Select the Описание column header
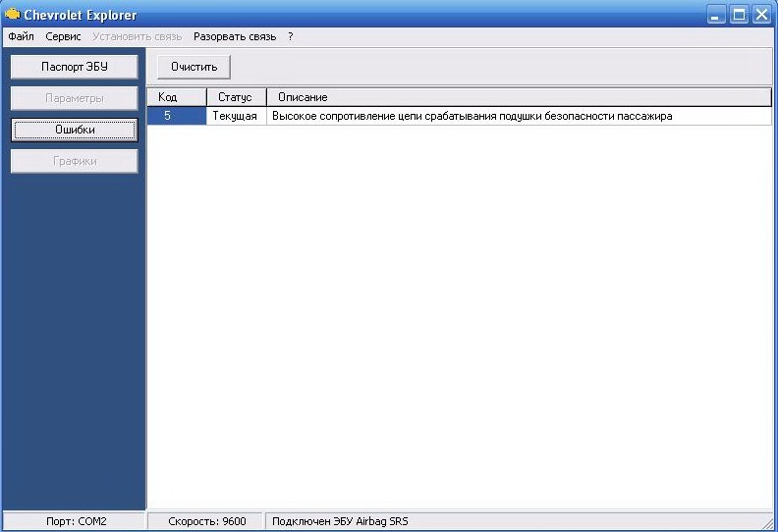Screen dimensions: 778x532 coord(519,97)
